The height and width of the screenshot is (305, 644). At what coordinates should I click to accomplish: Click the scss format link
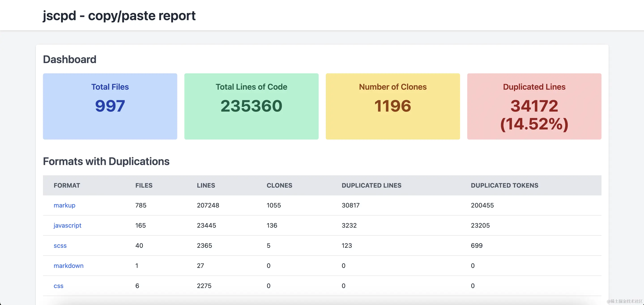coord(60,245)
